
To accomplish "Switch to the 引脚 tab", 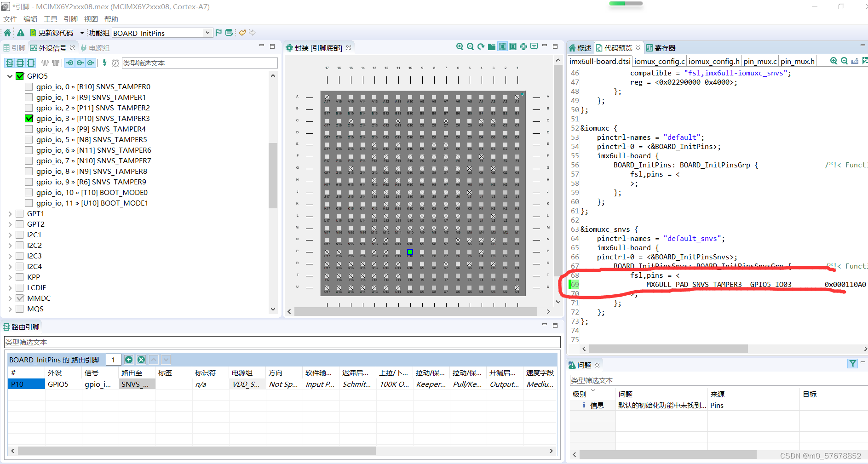I will pyautogui.click(x=14, y=48).
